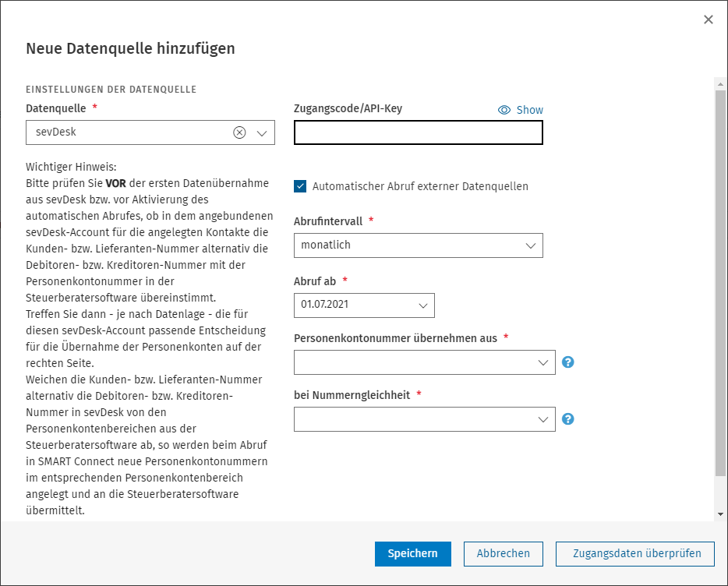The image size is (728, 586).
Task: Focus the Zugangscode/API-Key input field
Action: pyautogui.click(x=419, y=132)
